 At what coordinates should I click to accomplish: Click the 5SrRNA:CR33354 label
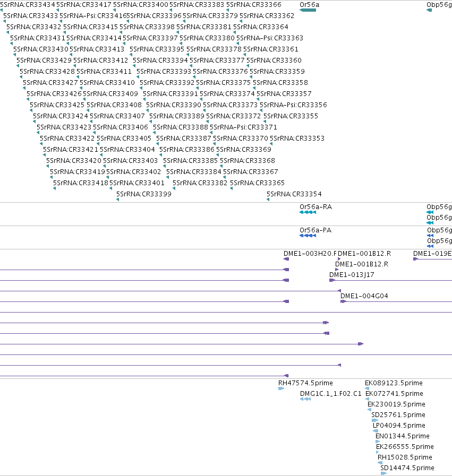(x=294, y=194)
